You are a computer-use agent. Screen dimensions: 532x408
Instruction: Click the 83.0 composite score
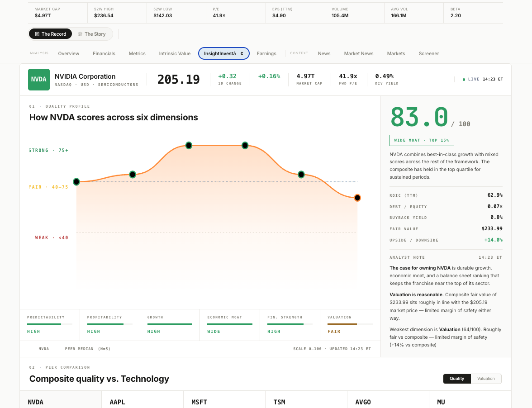tap(419, 117)
